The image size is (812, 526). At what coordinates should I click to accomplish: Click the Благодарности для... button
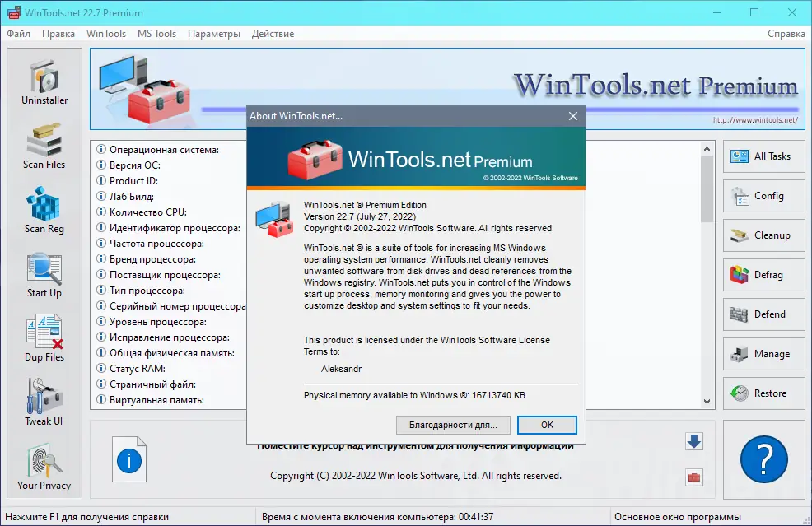453,425
